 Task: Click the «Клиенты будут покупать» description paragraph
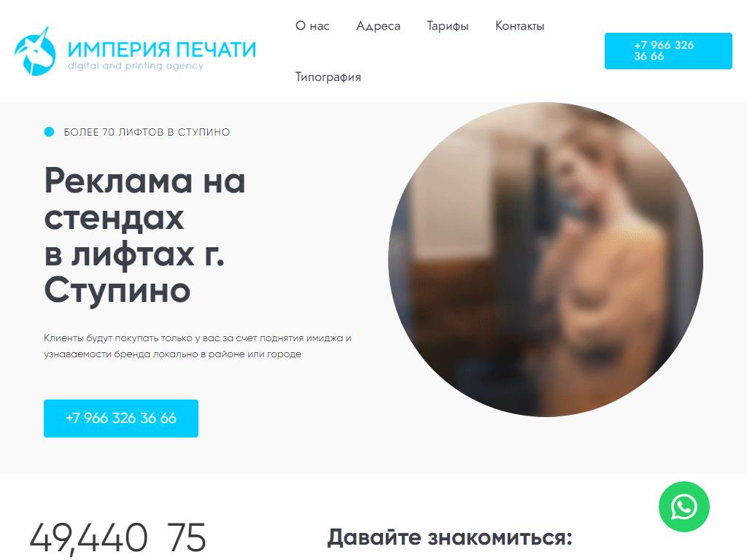[x=198, y=346]
